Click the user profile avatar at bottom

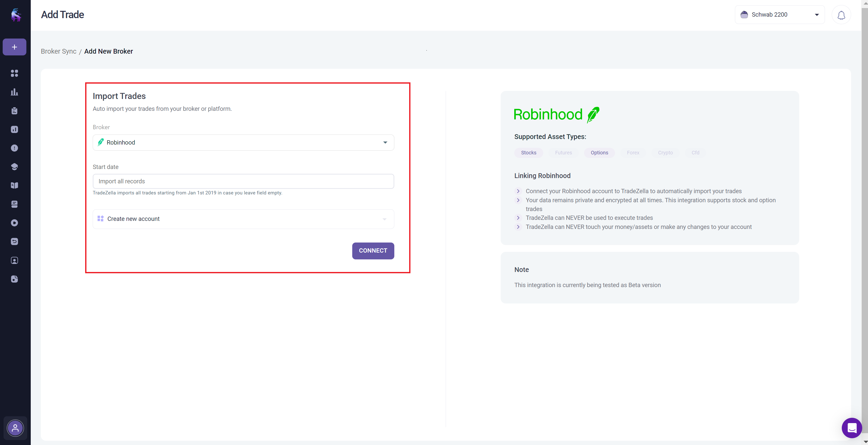tap(15, 428)
